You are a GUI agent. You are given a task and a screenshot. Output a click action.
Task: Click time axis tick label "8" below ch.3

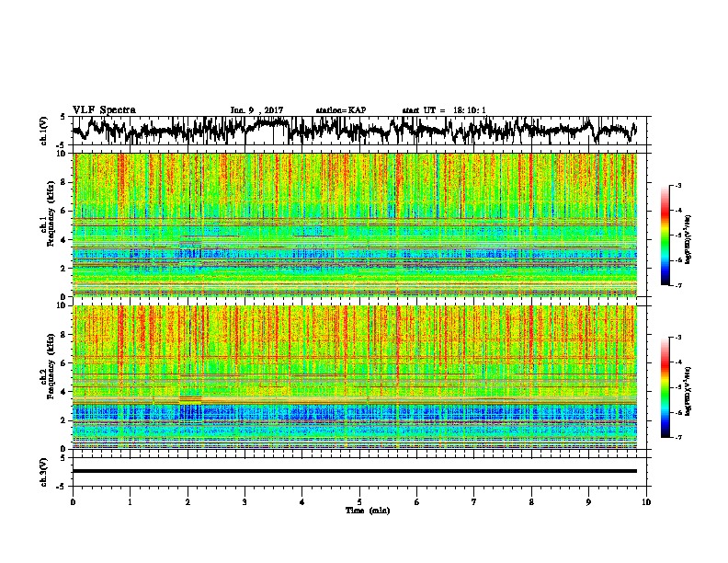(x=531, y=502)
